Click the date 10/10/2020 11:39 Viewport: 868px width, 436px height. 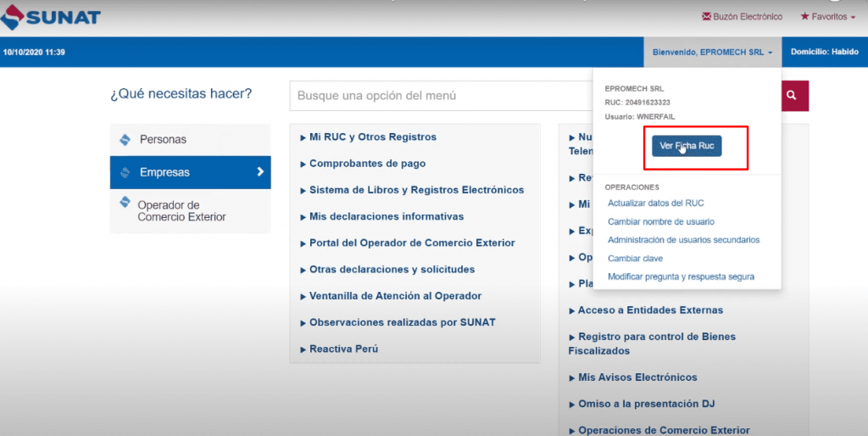(34, 52)
